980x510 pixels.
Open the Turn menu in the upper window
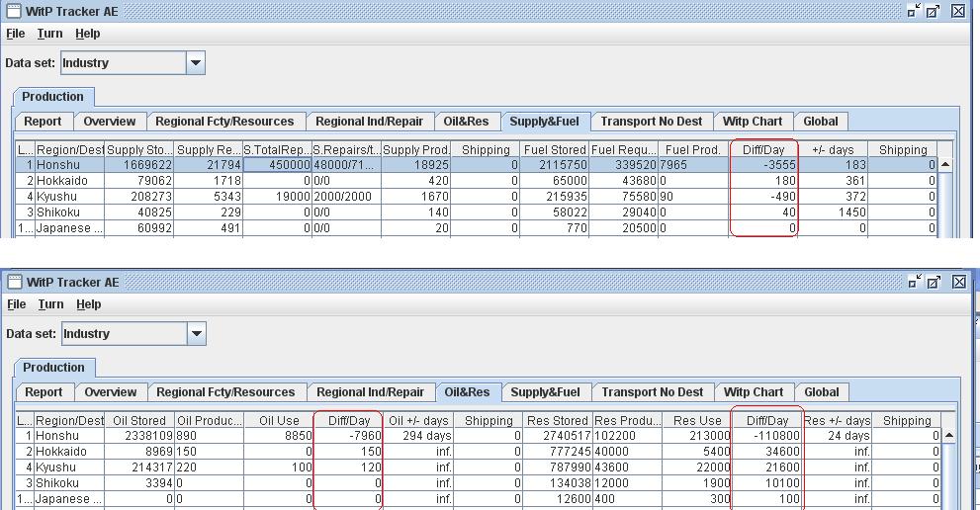pyautogui.click(x=50, y=34)
